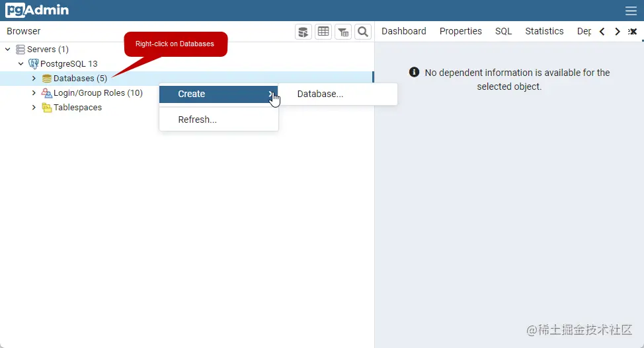Click the Servers group icon
This screenshot has width=644, height=348.
click(20, 50)
